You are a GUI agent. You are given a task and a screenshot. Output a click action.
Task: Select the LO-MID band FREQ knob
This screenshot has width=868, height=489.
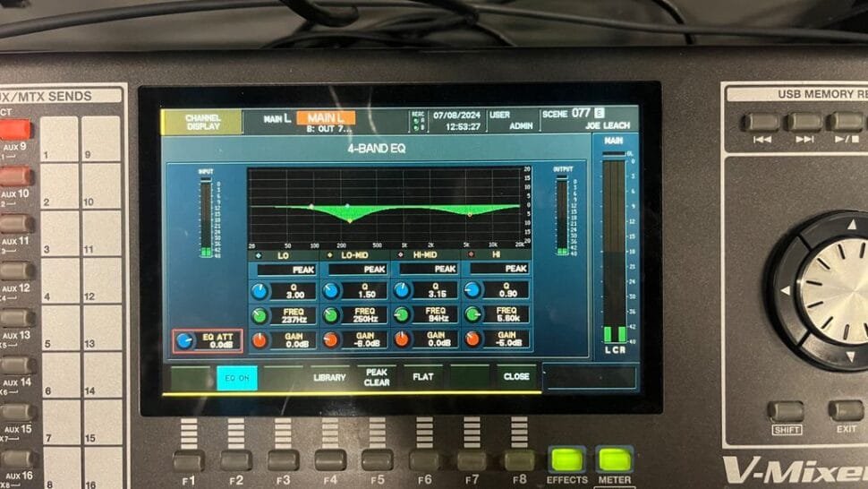click(331, 315)
